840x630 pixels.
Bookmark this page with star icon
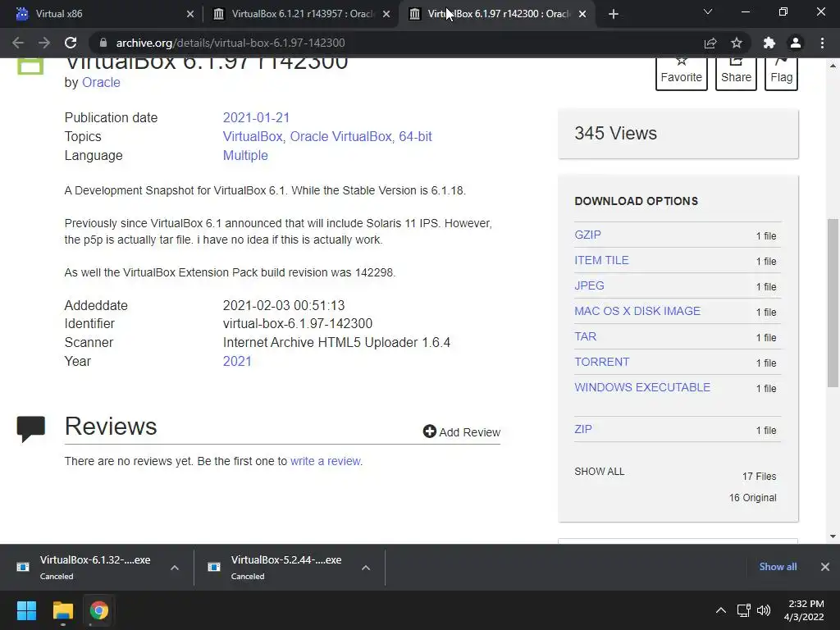[x=737, y=43]
